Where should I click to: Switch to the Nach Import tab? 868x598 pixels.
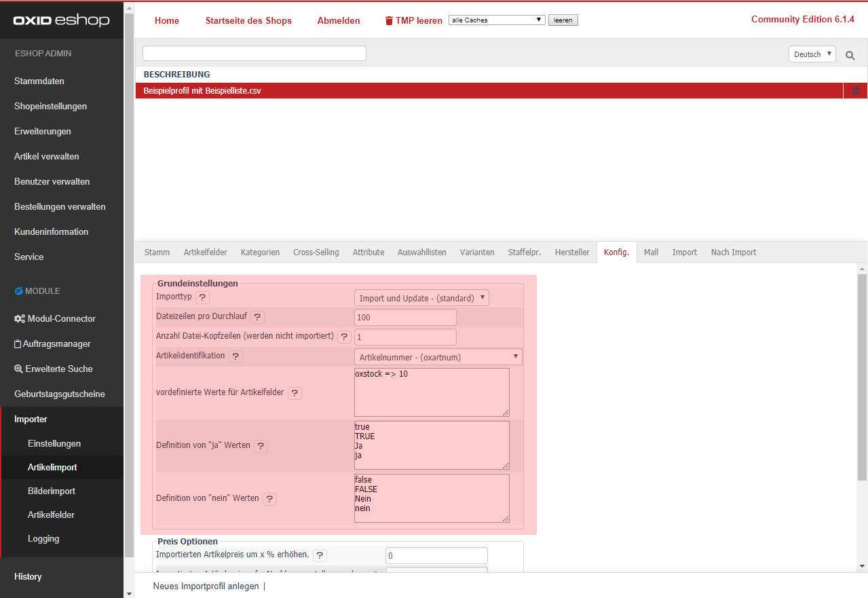[x=733, y=253]
